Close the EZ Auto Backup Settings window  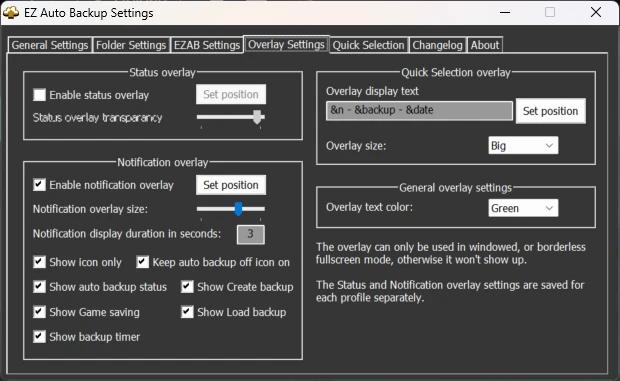pyautogui.click(x=596, y=12)
